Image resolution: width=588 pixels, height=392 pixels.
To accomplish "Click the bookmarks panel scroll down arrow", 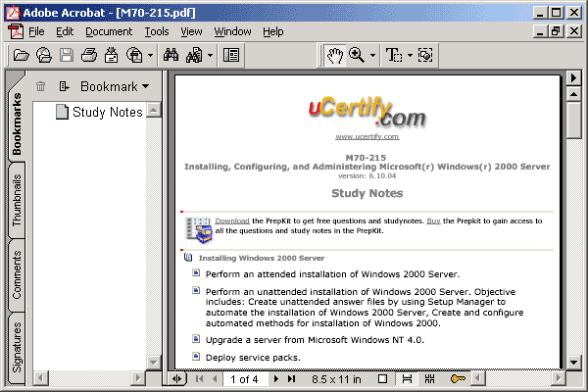I will click(154, 363).
